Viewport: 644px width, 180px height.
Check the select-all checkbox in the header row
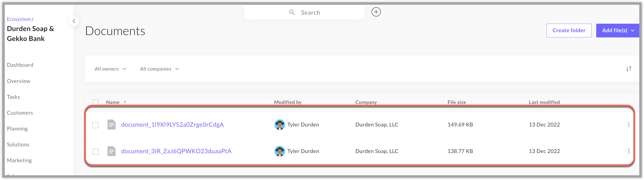click(x=95, y=102)
